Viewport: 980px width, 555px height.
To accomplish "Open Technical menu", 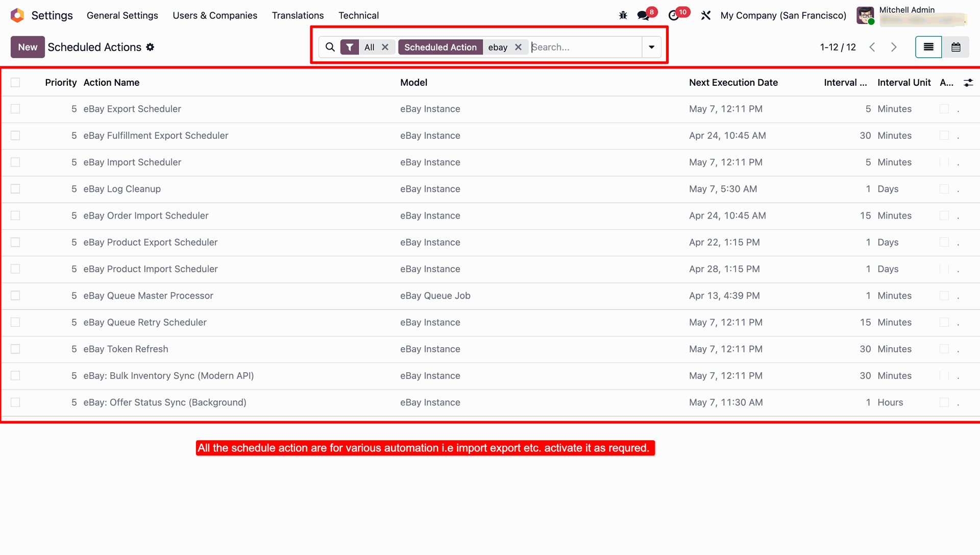I will (x=358, y=15).
